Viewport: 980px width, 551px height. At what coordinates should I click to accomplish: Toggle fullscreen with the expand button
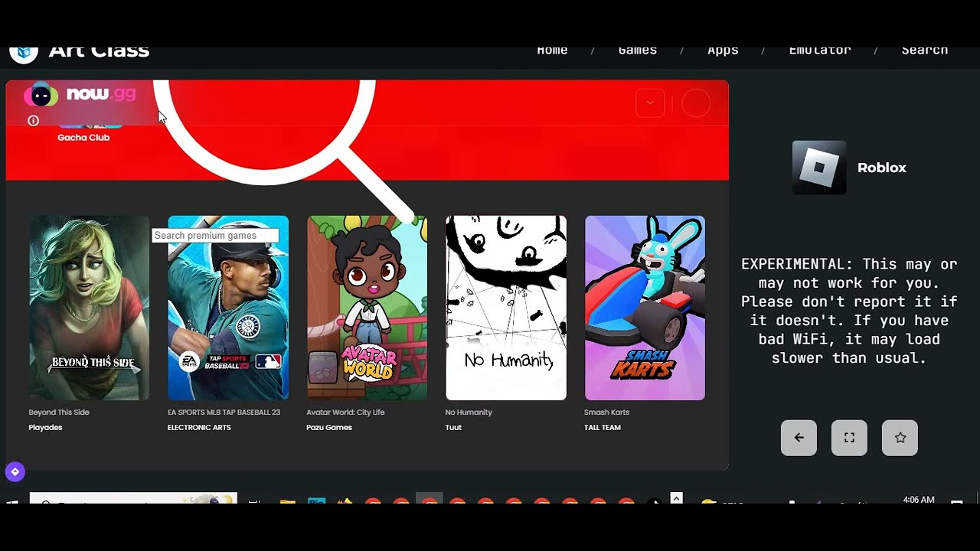pos(849,438)
